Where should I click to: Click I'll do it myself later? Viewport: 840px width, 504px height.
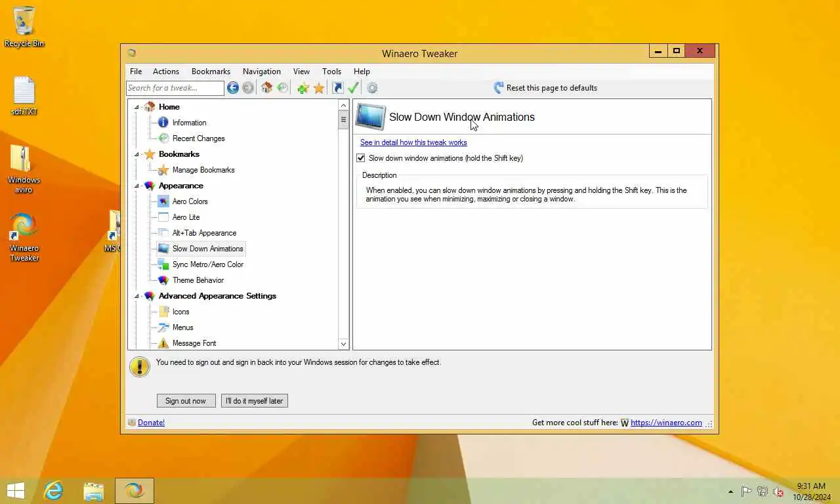pyautogui.click(x=255, y=401)
